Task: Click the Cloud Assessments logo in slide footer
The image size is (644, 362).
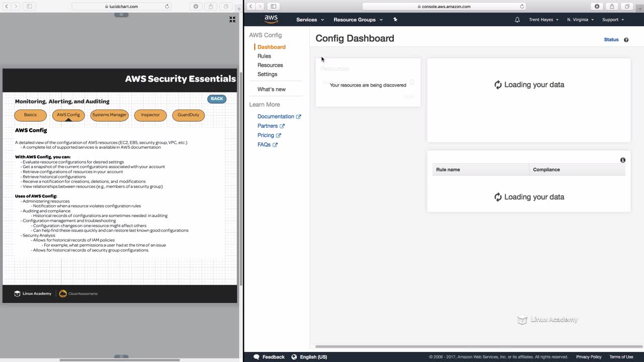Action: click(x=78, y=294)
